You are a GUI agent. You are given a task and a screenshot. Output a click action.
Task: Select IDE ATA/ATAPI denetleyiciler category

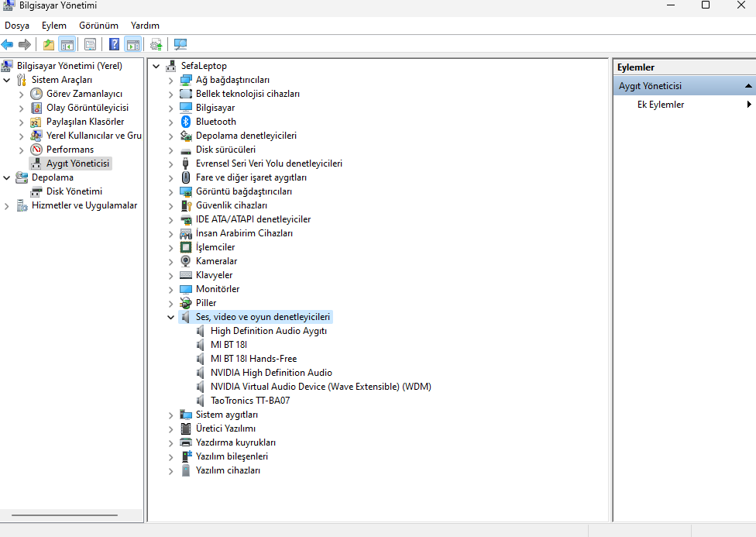253,219
